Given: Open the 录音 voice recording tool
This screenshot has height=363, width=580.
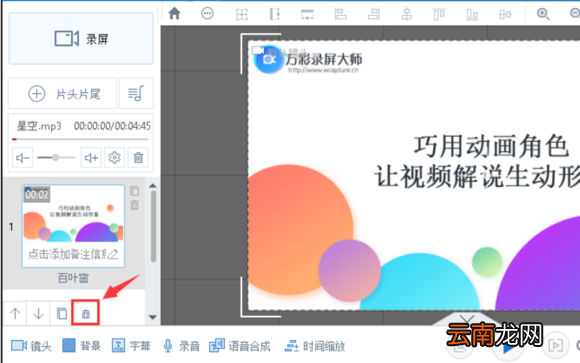Looking at the screenshot, I should (x=181, y=346).
